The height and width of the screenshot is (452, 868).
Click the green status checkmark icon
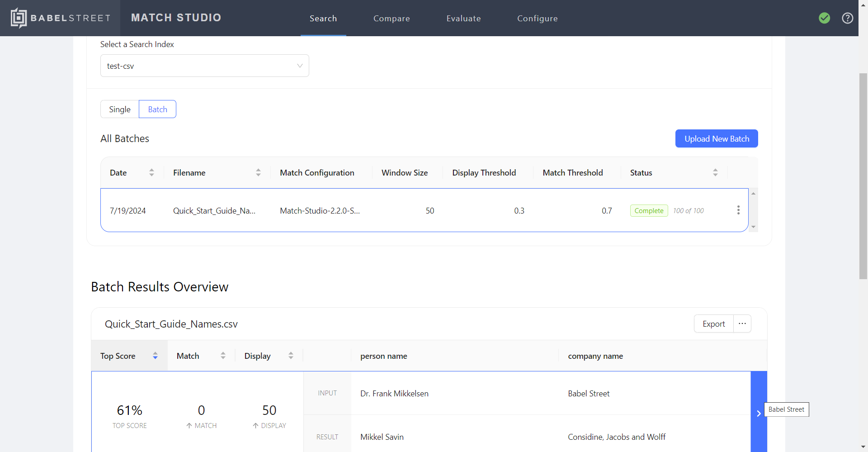[824, 18]
